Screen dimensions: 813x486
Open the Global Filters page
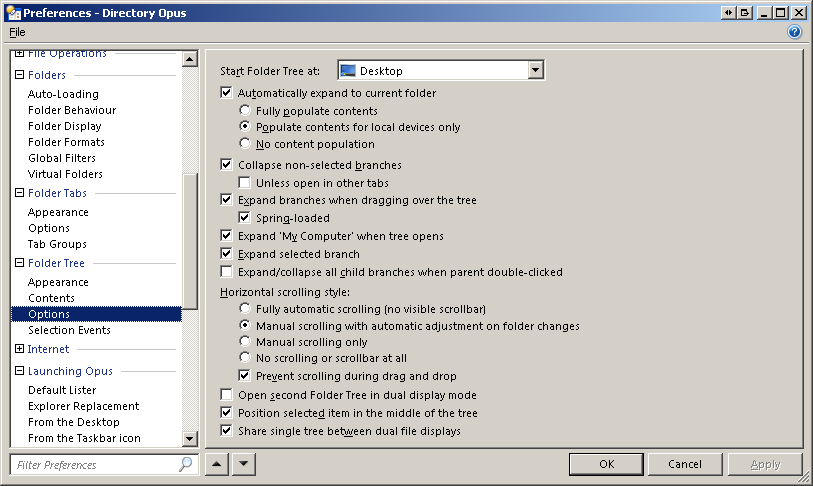pyautogui.click(x=62, y=158)
